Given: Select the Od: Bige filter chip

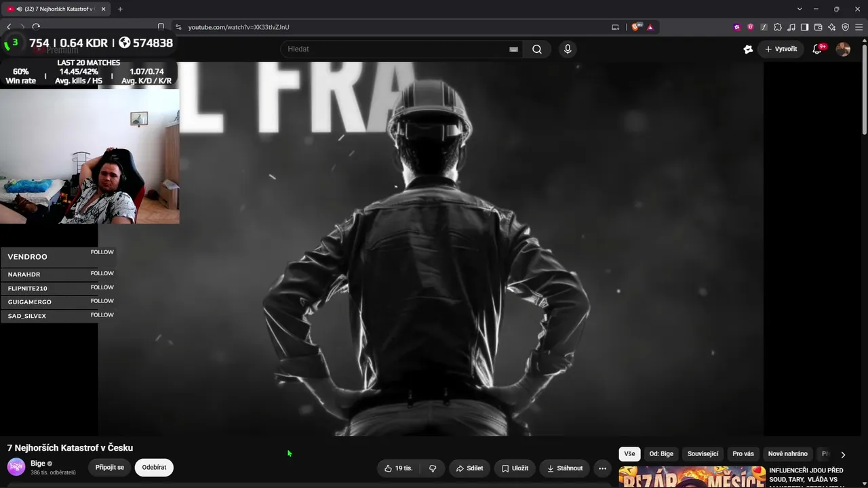Looking at the screenshot, I should tap(661, 454).
